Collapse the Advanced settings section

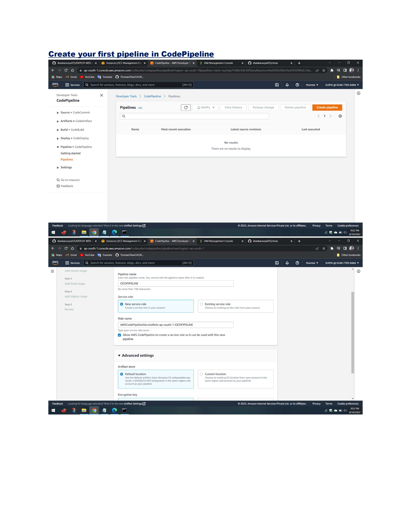119,355
